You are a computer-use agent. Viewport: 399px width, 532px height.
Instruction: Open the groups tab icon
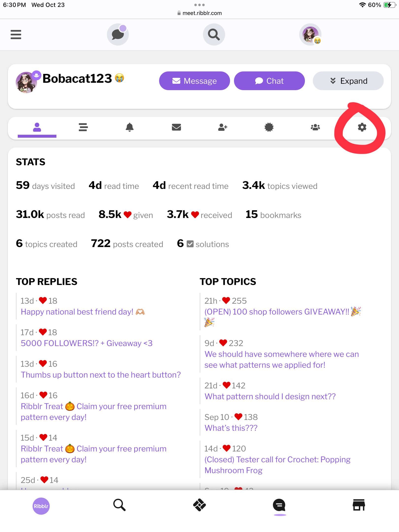pos(315,127)
